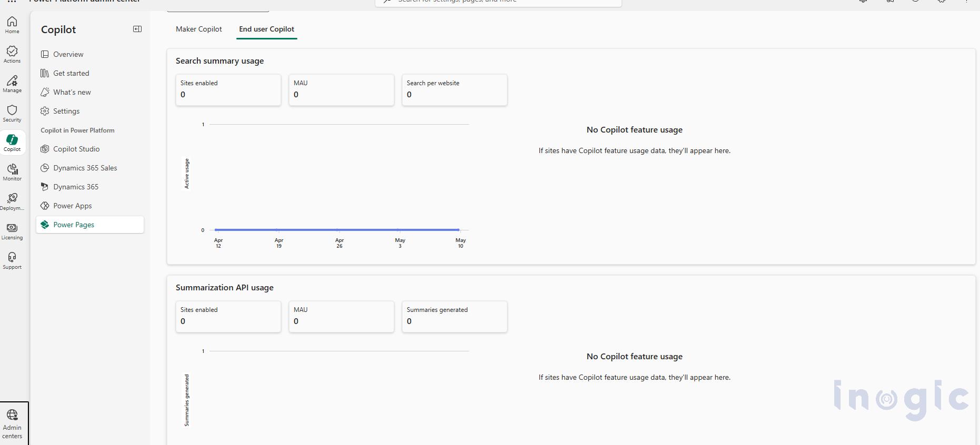
Task: Open the Dynamics 365 page
Action: click(x=90, y=187)
